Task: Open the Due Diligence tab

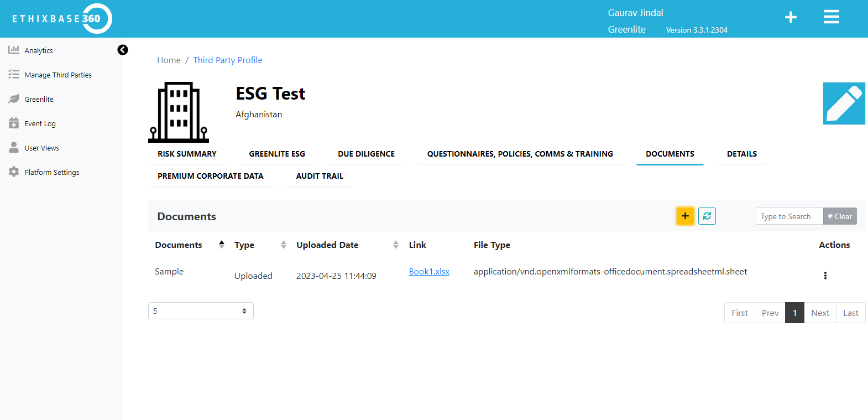Action: pos(366,154)
